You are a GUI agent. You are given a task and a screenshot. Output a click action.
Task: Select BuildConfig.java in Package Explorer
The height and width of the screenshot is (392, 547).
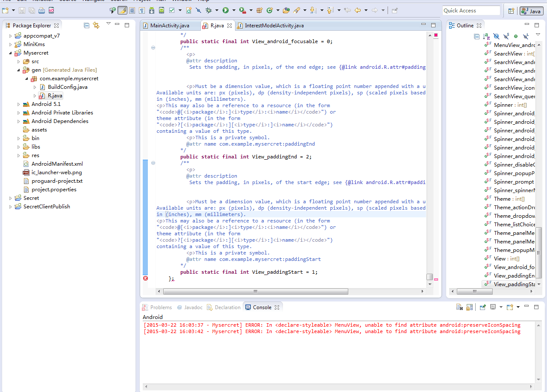[x=68, y=87]
